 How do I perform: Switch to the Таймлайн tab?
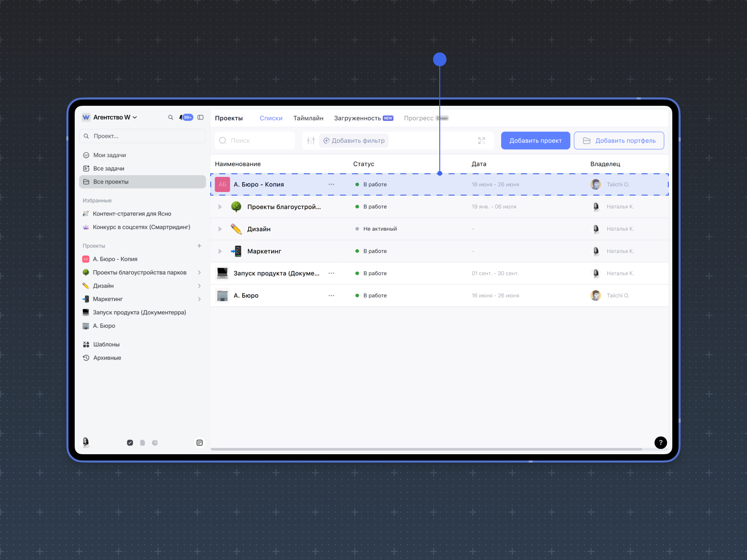pos(308,118)
